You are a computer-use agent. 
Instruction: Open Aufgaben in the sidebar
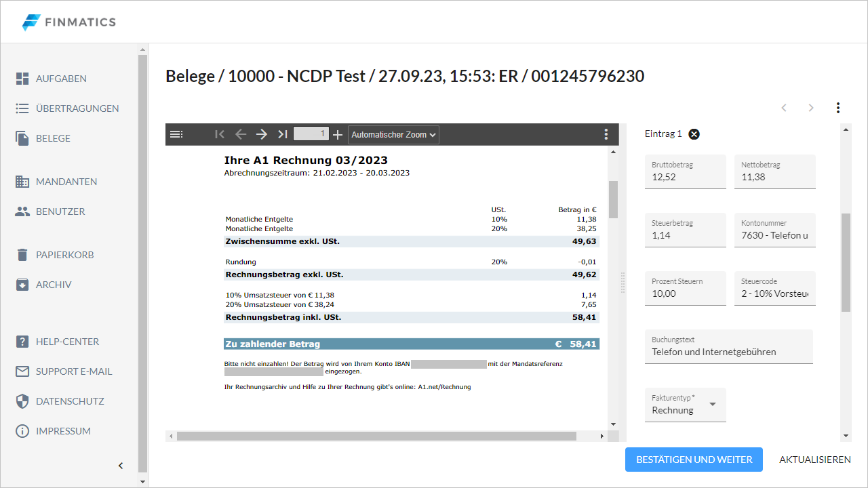pos(61,79)
